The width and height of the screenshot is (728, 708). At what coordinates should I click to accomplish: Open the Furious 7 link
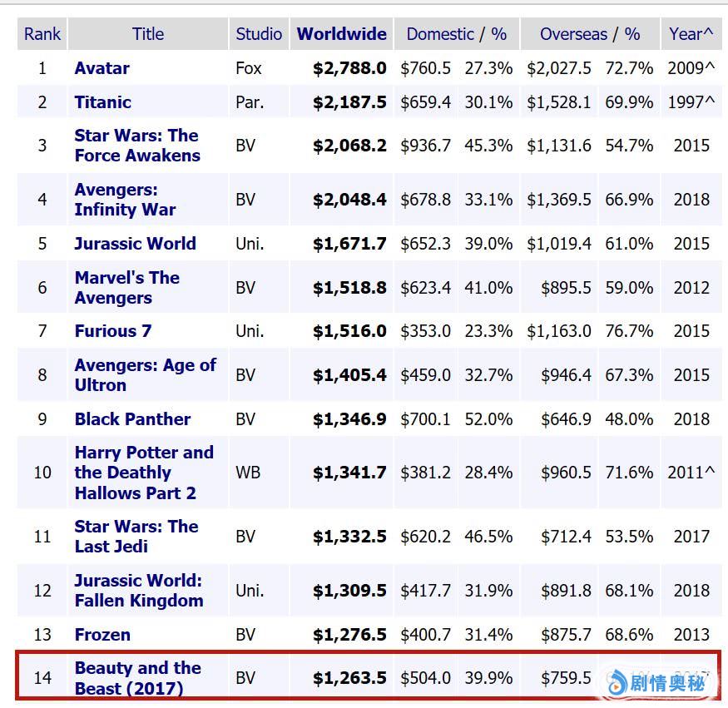click(x=113, y=331)
